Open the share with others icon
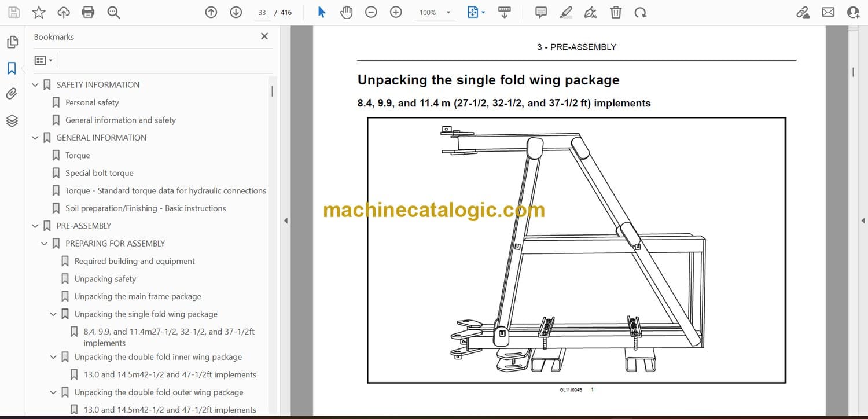Image resolution: width=868 pixels, height=419 pixels. coord(853,12)
